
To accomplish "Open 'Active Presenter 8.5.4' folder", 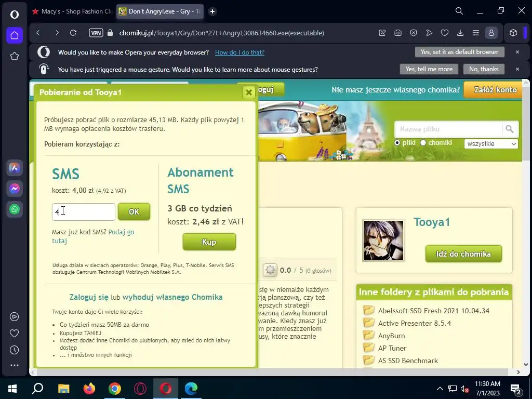I will point(414,323).
